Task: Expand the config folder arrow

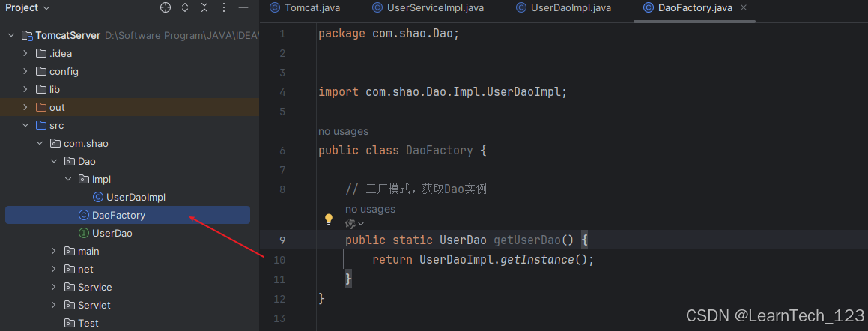Action: (25, 71)
